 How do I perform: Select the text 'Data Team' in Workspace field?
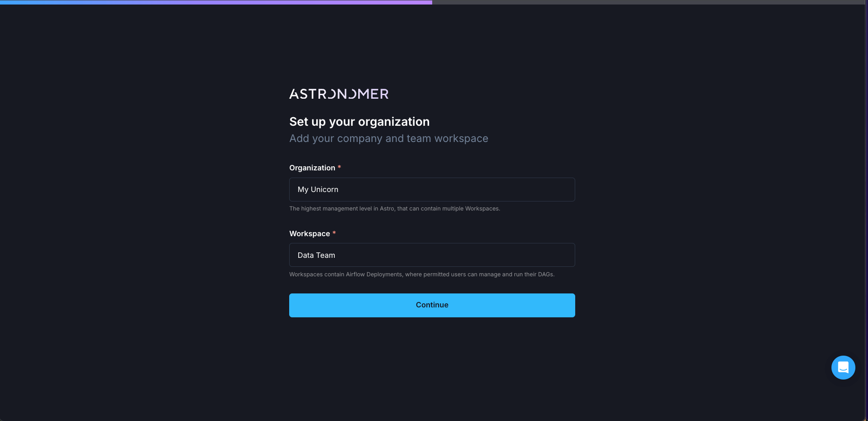click(316, 255)
